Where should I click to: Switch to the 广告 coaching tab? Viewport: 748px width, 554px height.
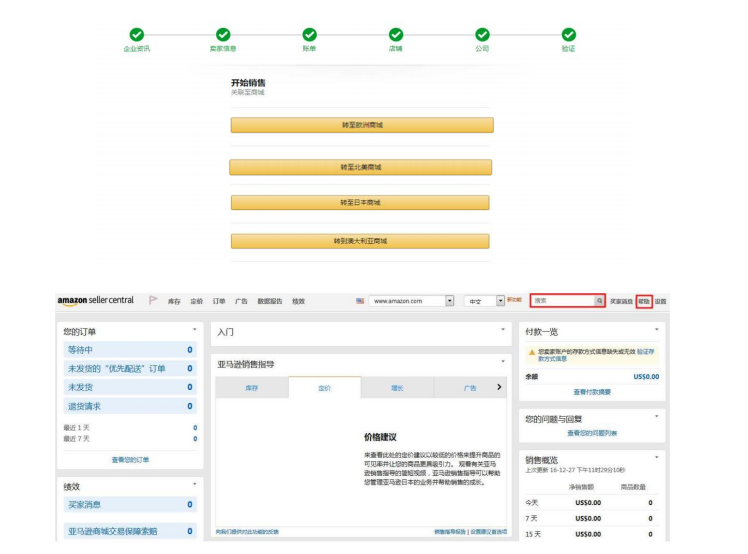(x=470, y=388)
